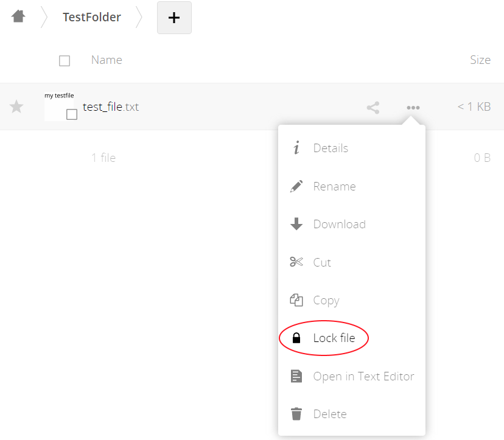Click the Download arrow icon
Image resolution: width=504 pixels, height=440 pixels.
pyautogui.click(x=296, y=224)
